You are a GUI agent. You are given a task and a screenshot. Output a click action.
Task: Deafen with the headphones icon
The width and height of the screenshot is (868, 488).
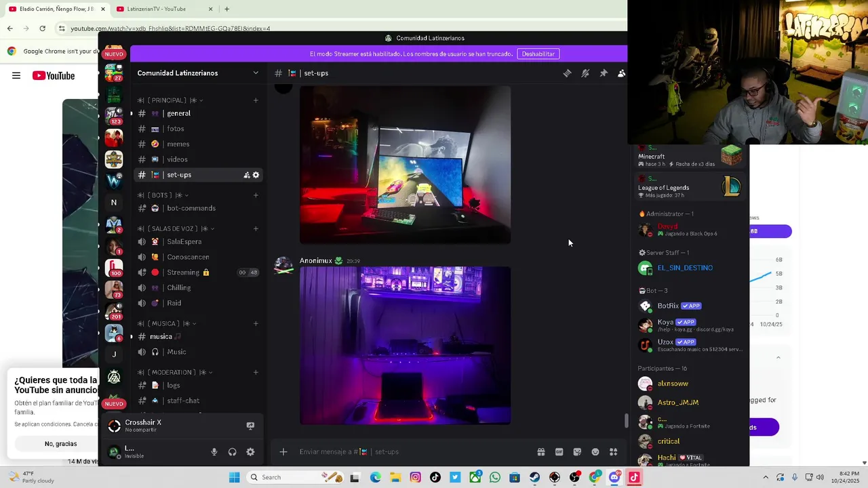point(233,452)
